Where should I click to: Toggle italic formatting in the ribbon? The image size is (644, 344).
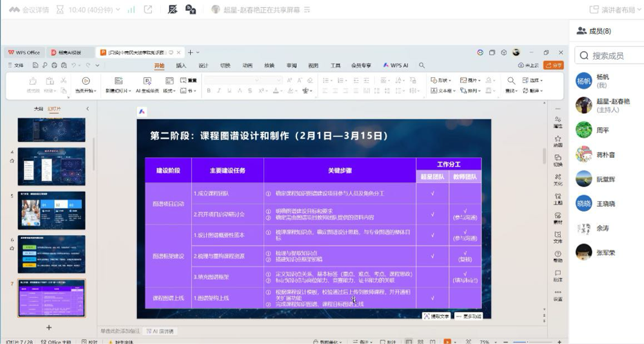219,91
